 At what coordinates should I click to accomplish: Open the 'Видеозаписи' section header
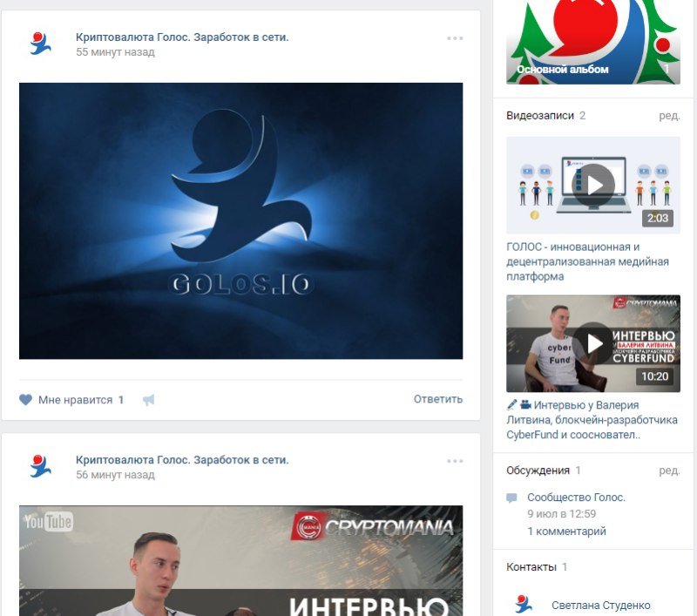click(x=540, y=116)
